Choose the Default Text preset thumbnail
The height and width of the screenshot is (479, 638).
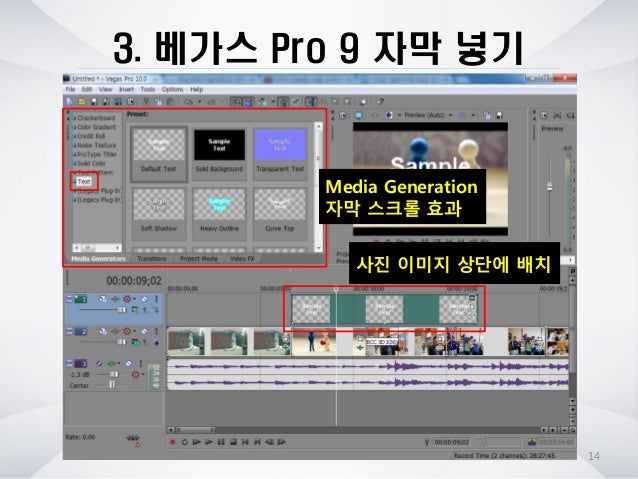(x=159, y=153)
